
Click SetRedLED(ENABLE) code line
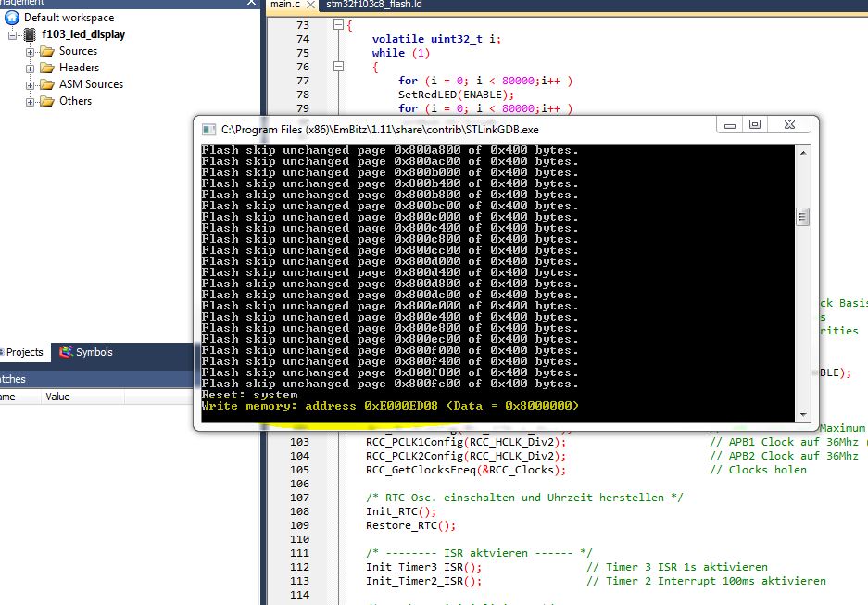(456, 95)
